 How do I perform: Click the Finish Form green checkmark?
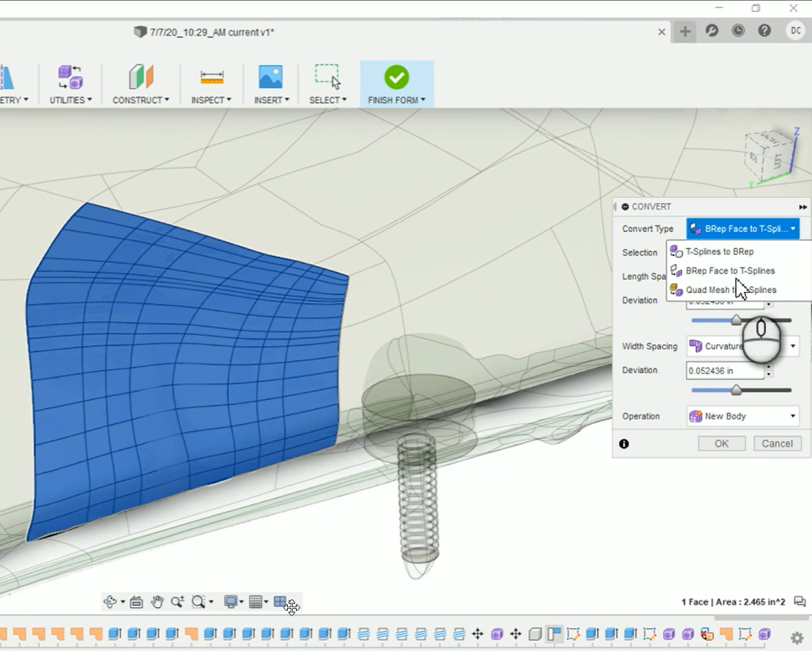(396, 77)
